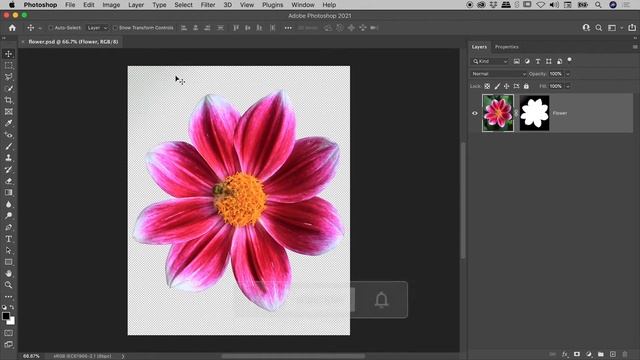This screenshot has width=640, height=360.
Task: Toggle the type layers filter
Action: 538,61
